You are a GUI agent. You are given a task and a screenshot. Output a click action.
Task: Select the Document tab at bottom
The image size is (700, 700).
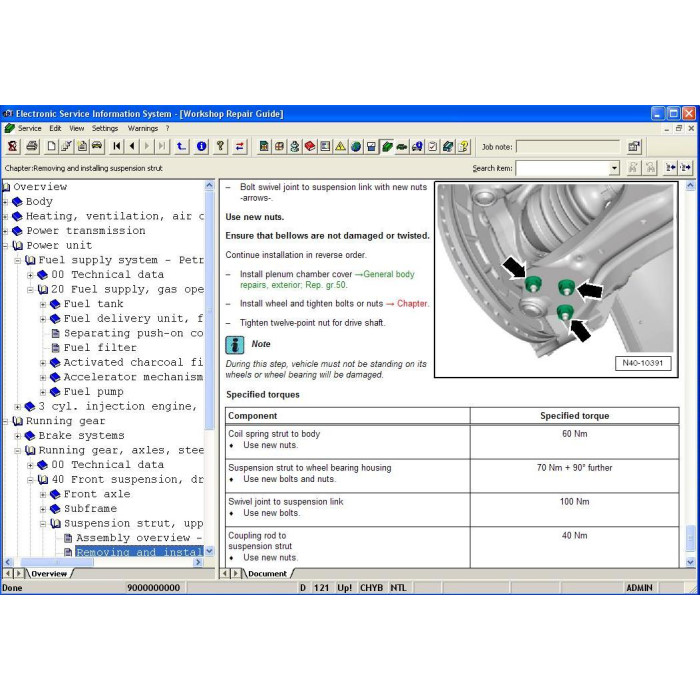point(267,574)
